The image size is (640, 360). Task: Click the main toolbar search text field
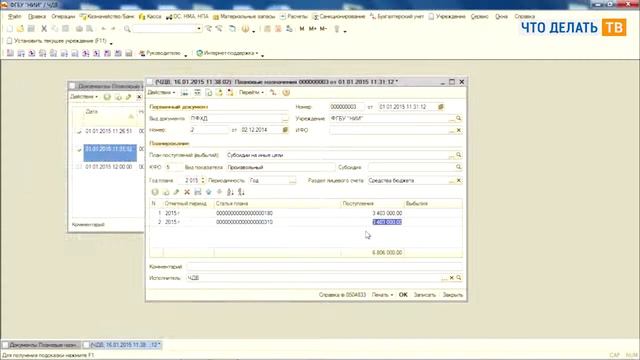click(164, 29)
